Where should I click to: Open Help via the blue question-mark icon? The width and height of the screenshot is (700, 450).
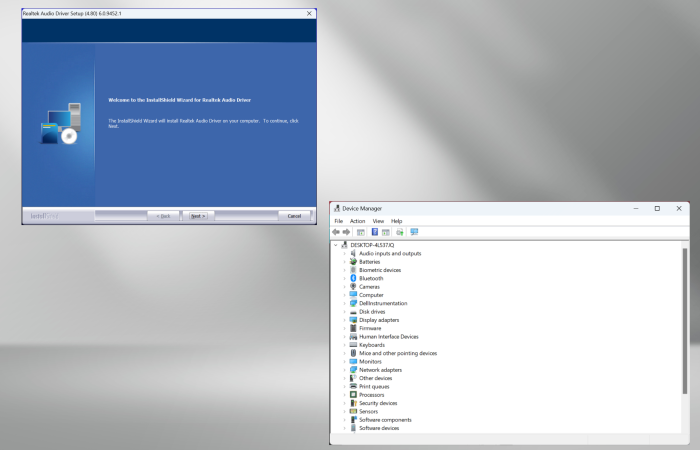click(375, 232)
